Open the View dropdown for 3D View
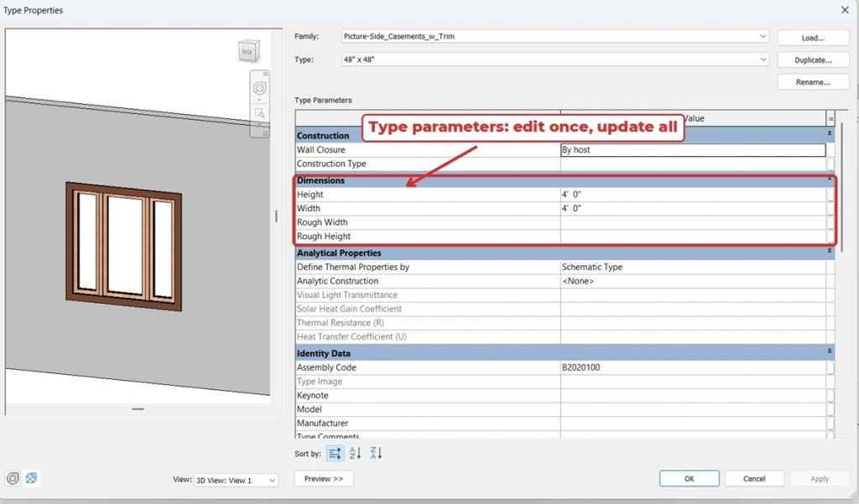The width and height of the screenshot is (859, 504). coord(236,481)
